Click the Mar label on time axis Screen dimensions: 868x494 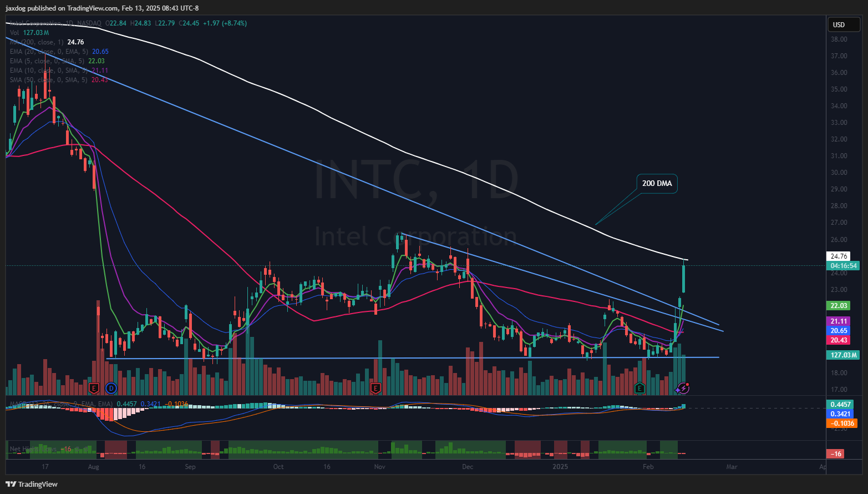(x=732, y=467)
